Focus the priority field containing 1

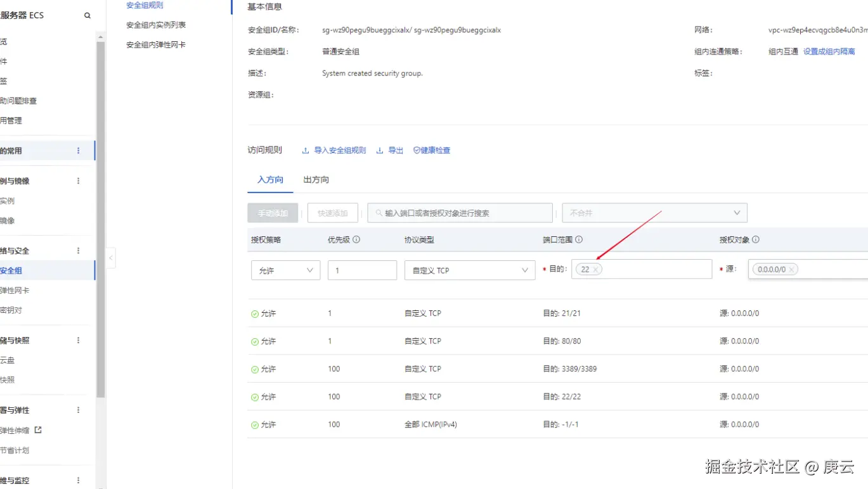tap(362, 270)
